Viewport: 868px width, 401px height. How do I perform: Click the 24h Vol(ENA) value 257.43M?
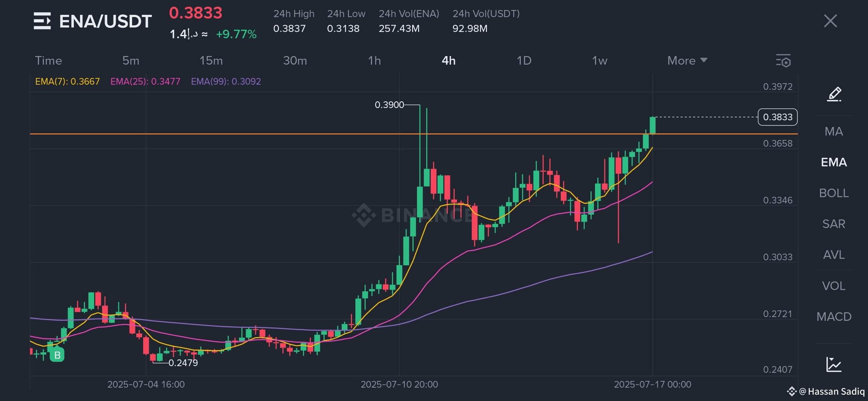(x=399, y=29)
